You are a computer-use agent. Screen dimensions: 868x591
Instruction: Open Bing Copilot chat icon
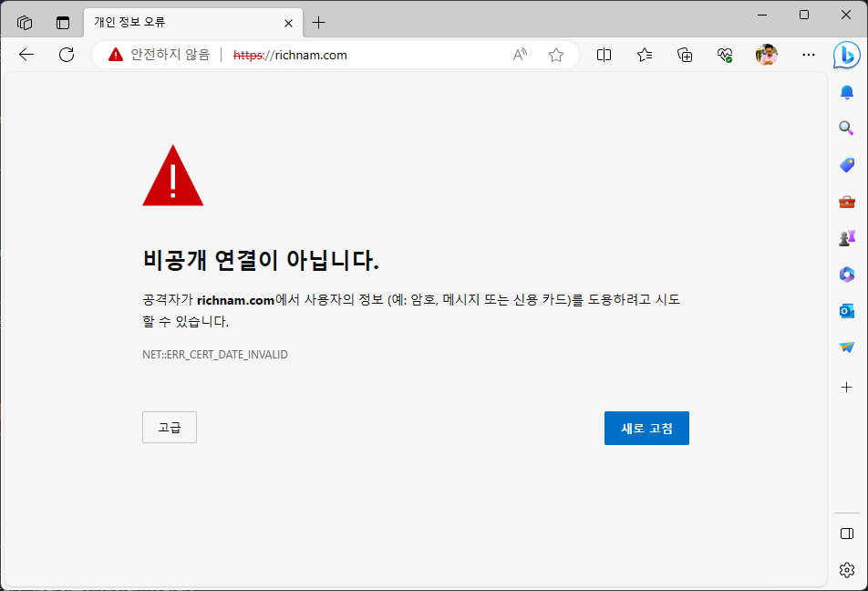click(846, 55)
